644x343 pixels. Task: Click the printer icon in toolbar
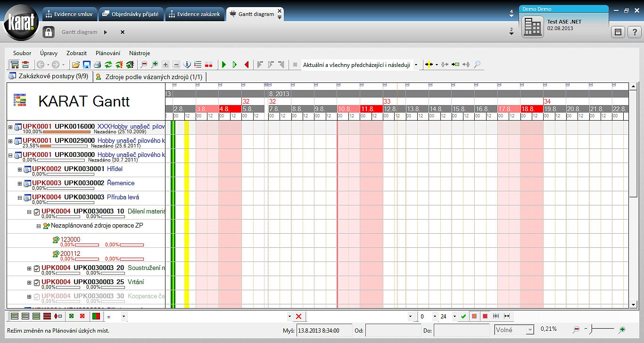97,65
